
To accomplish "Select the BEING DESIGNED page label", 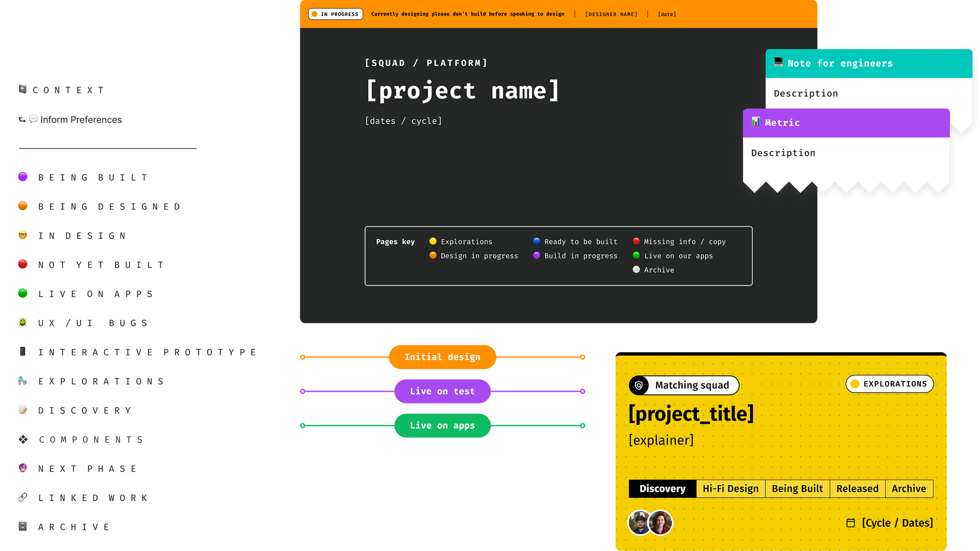I will coord(110,207).
